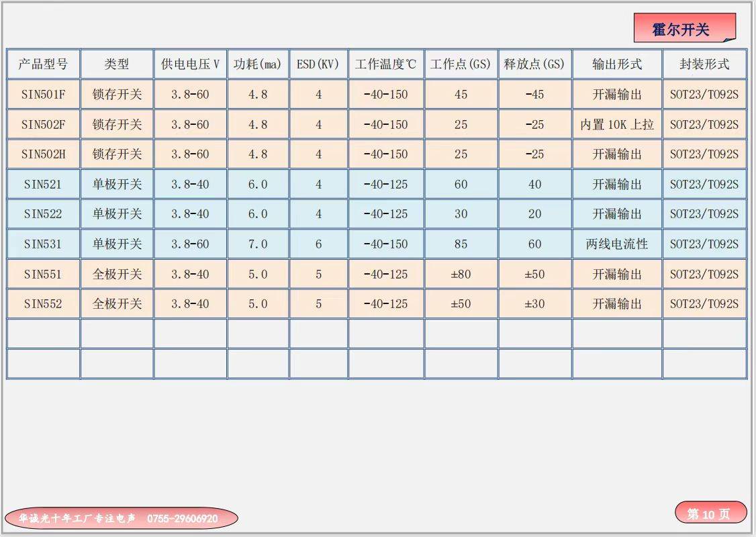756x537 pixels.
Task: Click the SIN531 model cell
Action: pyautogui.click(x=43, y=244)
